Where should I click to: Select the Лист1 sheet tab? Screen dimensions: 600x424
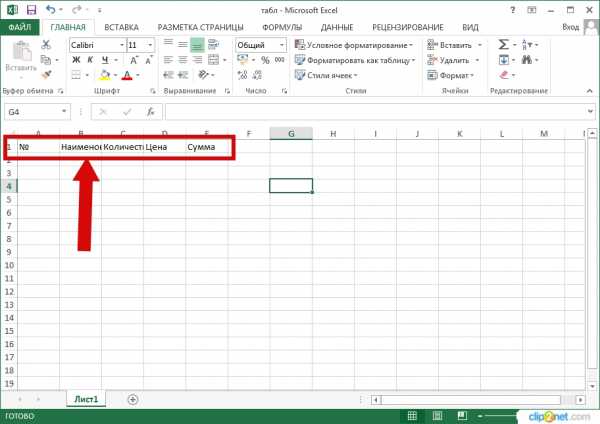(x=86, y=399)
